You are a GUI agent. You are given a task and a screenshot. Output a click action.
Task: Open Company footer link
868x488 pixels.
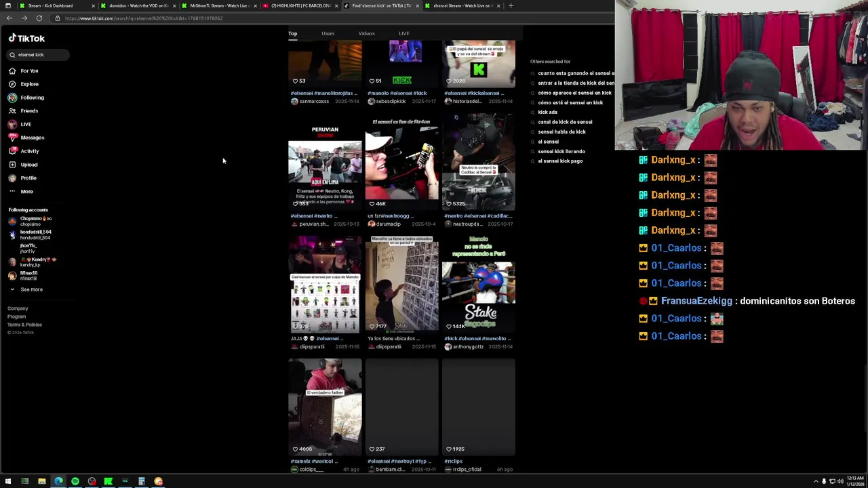pyautogui.click(x=18, y=308)
